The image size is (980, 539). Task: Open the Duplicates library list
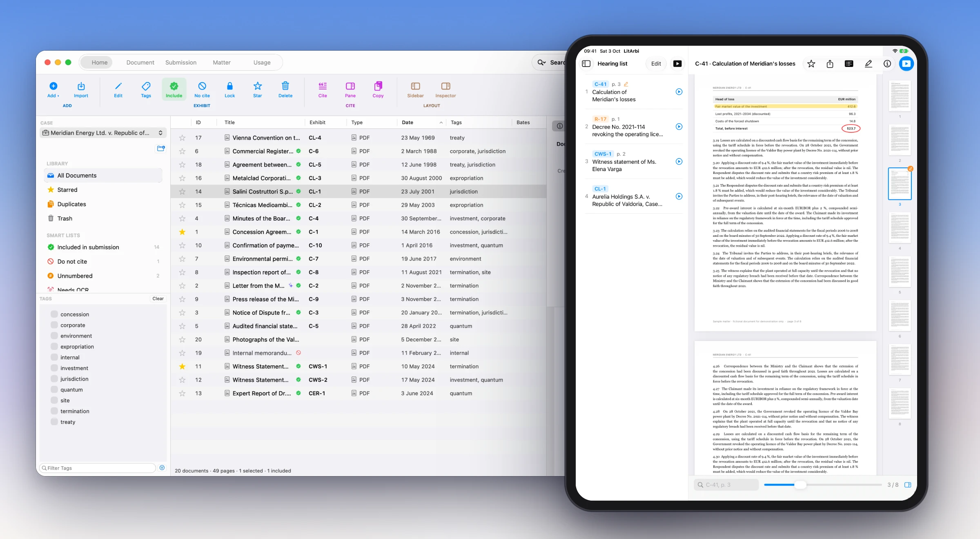103,204
